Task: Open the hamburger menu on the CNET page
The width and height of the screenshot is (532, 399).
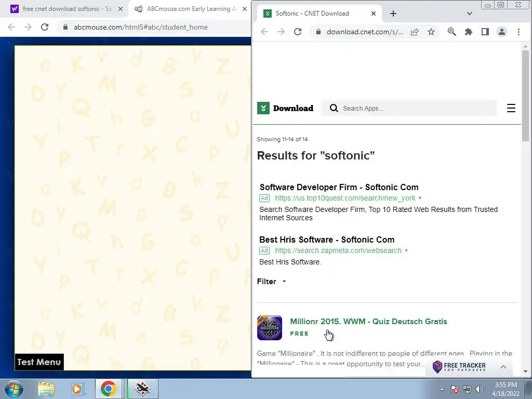Action: click(x=511, y=108)
